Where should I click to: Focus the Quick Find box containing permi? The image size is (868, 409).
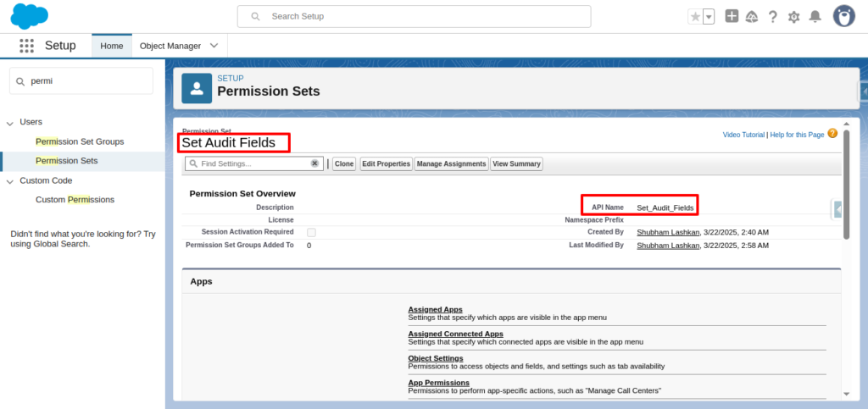click(81, 81)
